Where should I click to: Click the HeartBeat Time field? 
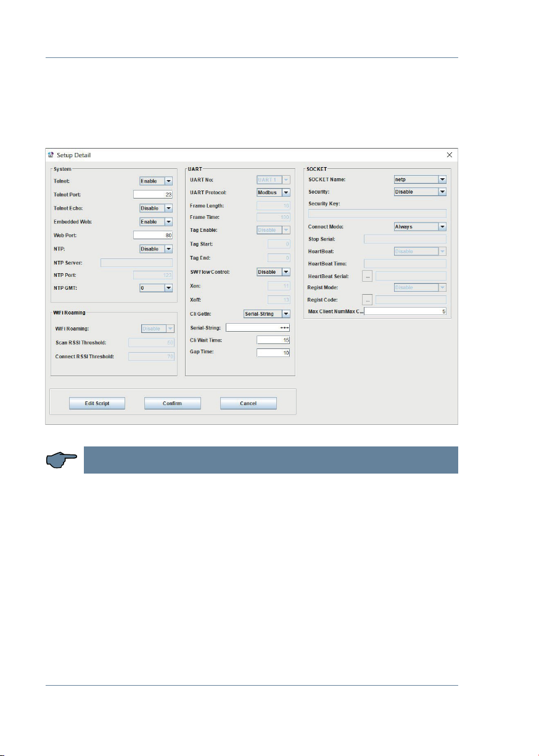pyautogui.click(x=405, y=264)
